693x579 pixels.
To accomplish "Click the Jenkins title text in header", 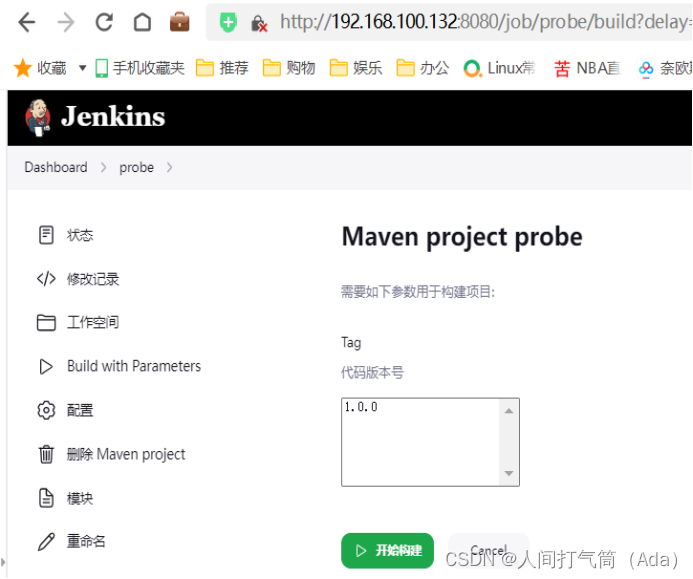I will (x=113, y=116).
